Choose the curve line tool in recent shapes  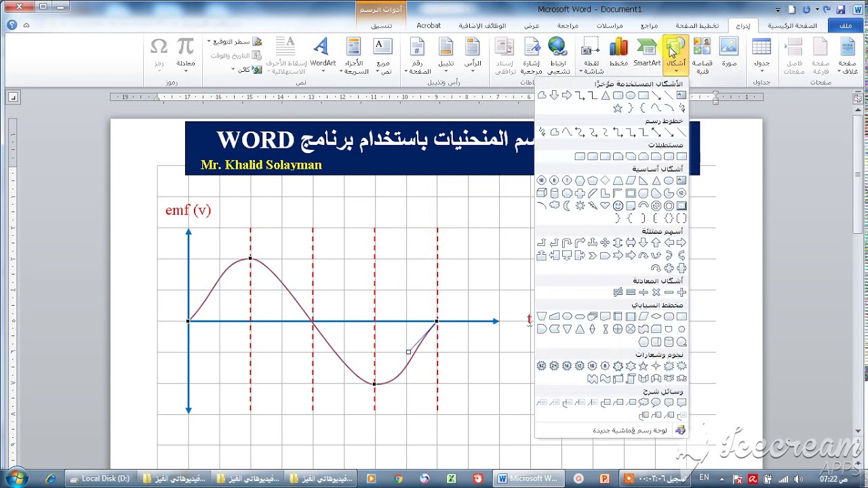pos(656,107)
